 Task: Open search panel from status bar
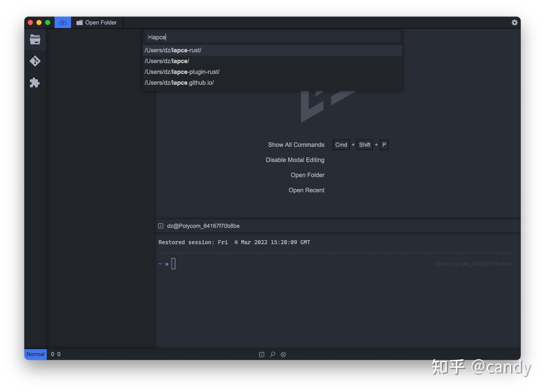click(272, 355)
